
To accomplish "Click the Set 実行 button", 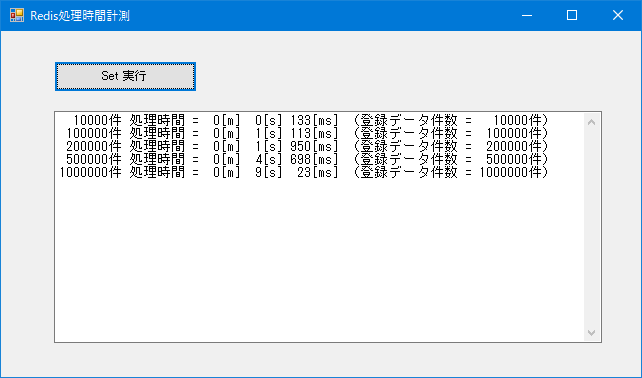I will click(x=125, y=76).
